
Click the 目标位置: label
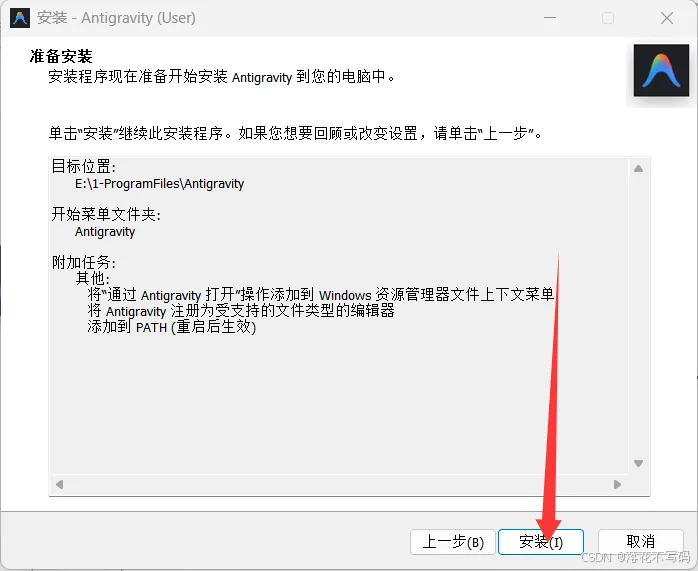coord(84,166)
